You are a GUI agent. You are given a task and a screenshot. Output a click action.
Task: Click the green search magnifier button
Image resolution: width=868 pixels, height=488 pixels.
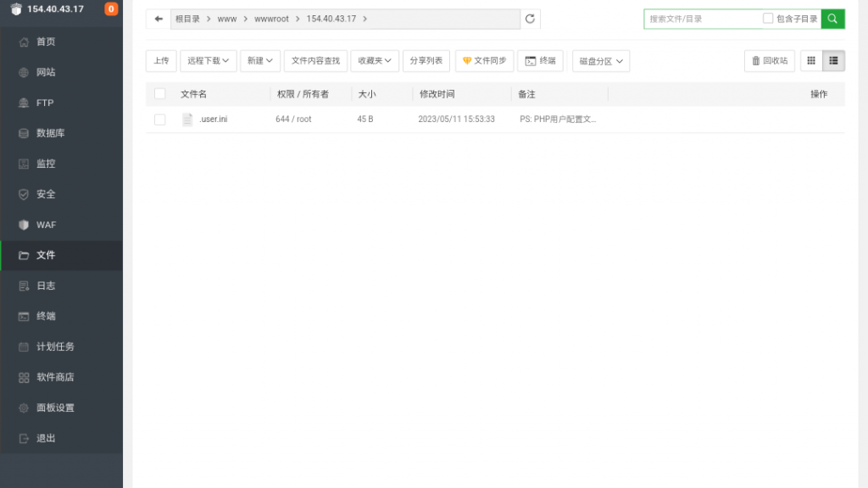tap(832, 19)
